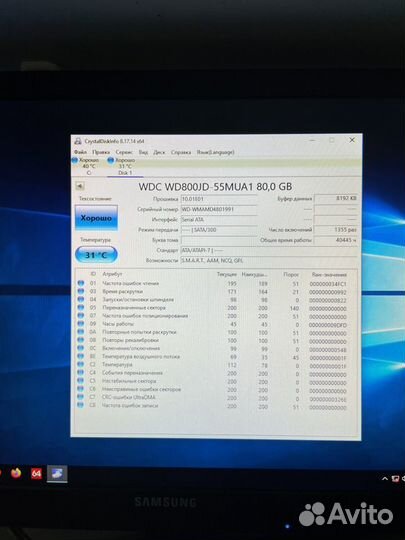405x540 pixels.
Task: Open Firefox from the taskbar
Action: coord(16,473)
